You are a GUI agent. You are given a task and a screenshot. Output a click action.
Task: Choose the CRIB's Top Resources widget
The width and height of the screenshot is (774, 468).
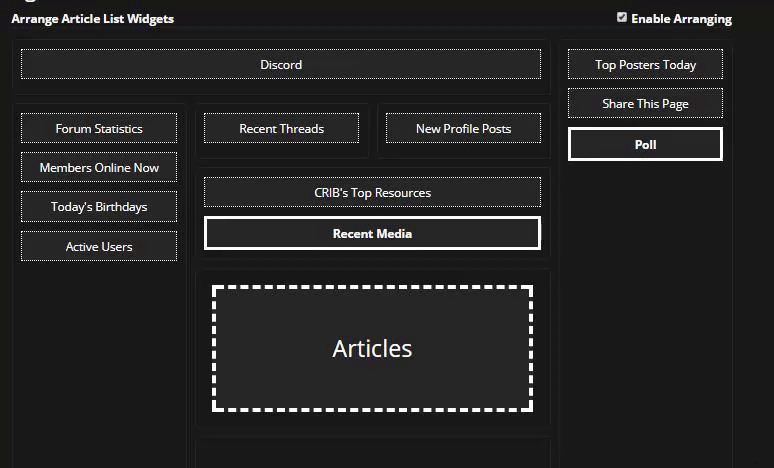click(372, 193)
